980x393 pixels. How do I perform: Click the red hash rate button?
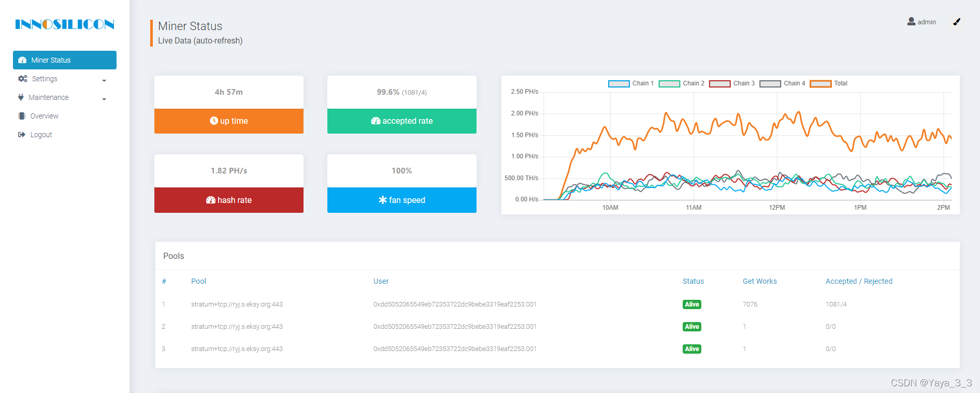pos(229,200)
